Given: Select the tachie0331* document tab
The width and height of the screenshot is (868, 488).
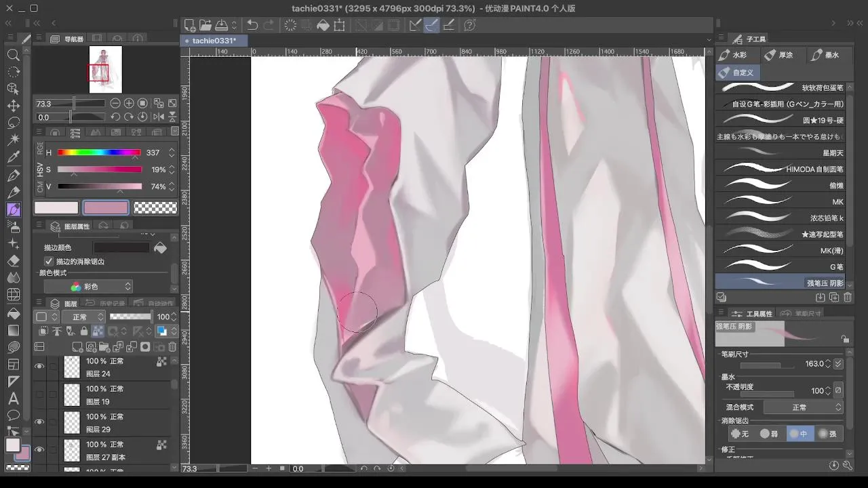Looking at the screenshot, I should 214,41.
